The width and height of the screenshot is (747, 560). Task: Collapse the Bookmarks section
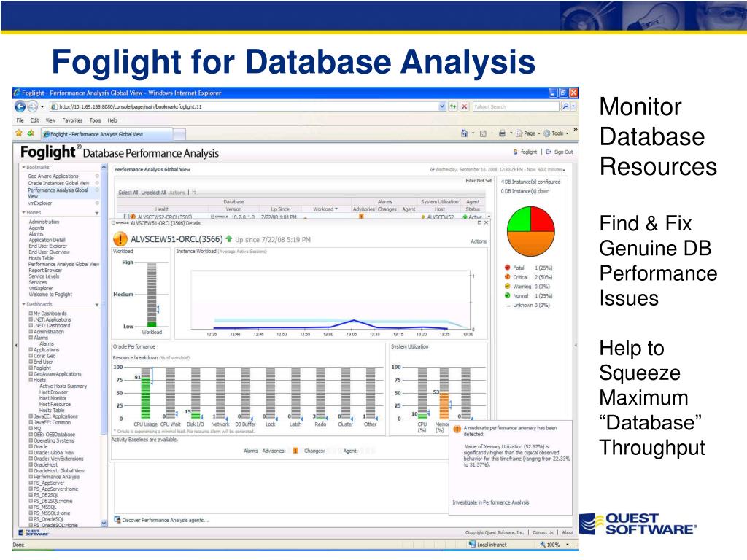coord(23,167)
